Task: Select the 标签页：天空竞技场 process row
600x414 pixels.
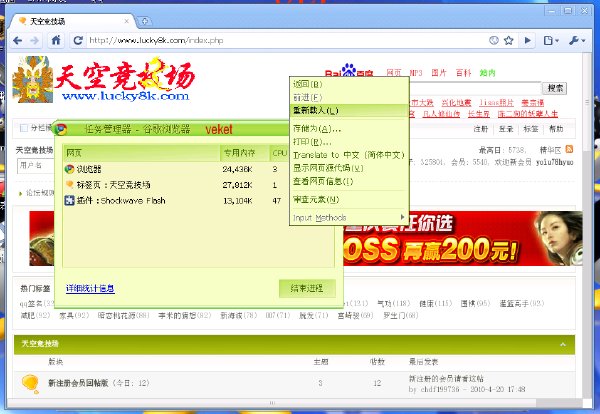Action: coord(177,185)
